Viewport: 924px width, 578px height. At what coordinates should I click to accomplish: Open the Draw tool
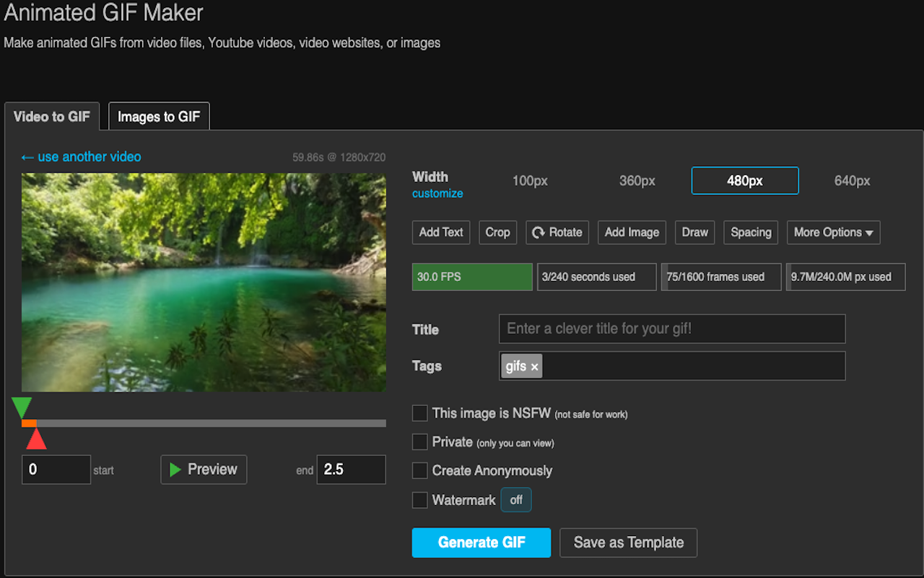point(695,233)
